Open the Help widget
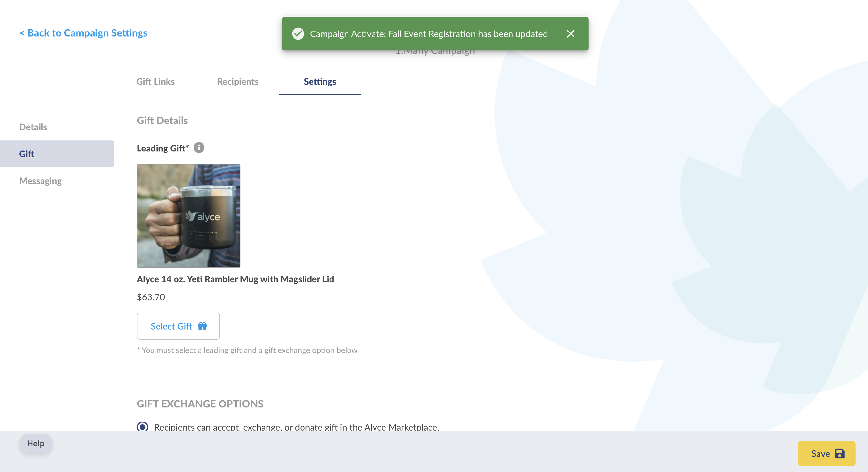Viewport: 868px width, 472px height. click(x=36, y=443)
